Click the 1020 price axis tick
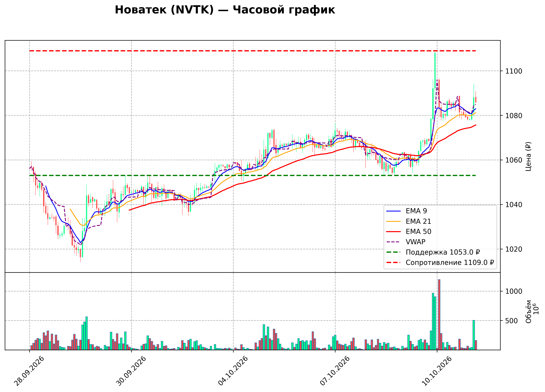 (x=514, y=249)
